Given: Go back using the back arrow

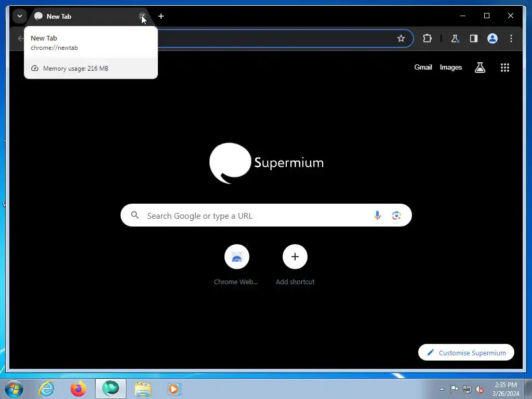Looking at the screenshot, I should (20, 38).
